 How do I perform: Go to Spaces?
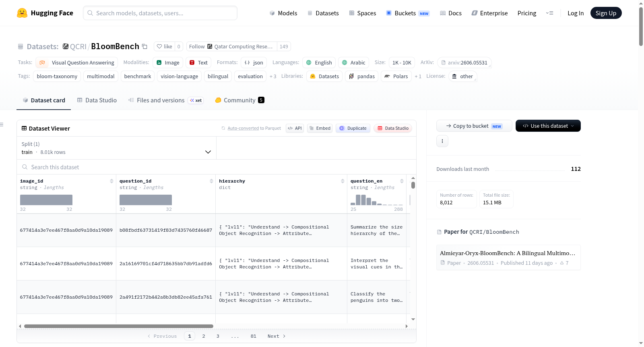[363, 13]
